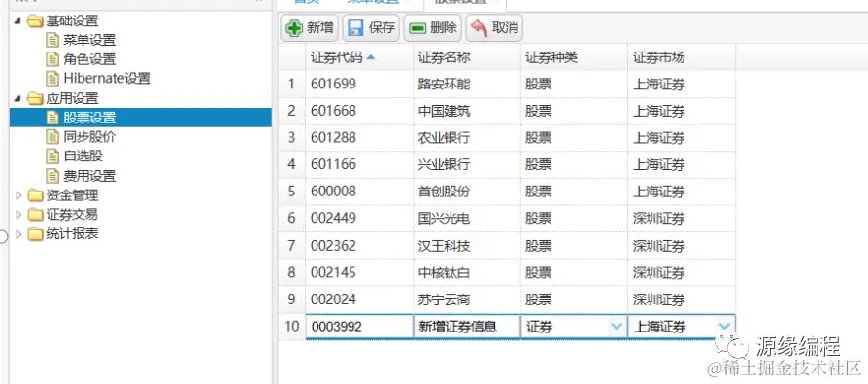Screen dimensions: 868x384
Task: Click the 保存 (save) button
Action: tap(371, 27)
